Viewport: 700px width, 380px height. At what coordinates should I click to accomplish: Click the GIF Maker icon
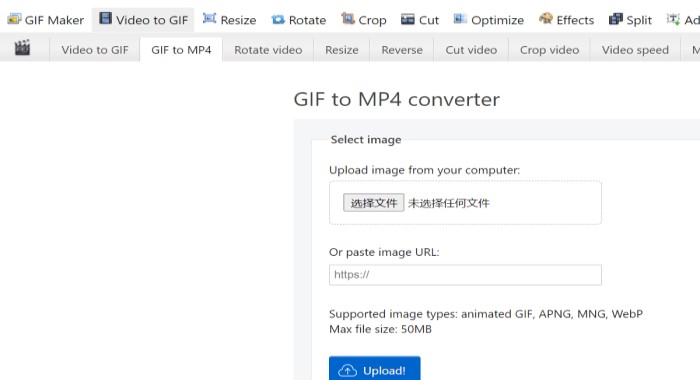coord(14,19)
